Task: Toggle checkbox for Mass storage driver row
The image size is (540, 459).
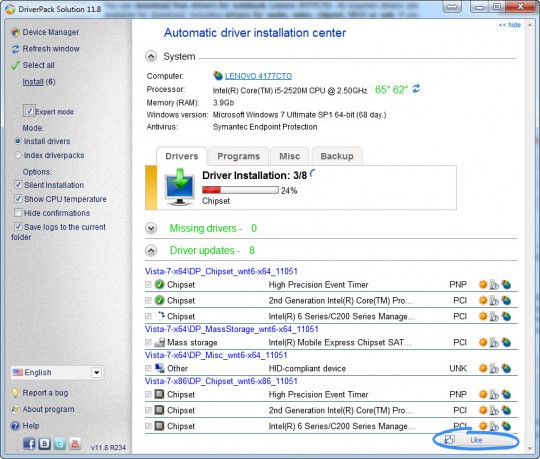Action: click(148, 342)
